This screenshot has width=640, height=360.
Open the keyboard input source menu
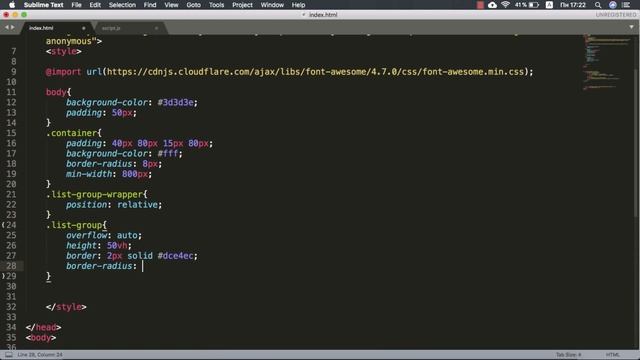[549, 5]
